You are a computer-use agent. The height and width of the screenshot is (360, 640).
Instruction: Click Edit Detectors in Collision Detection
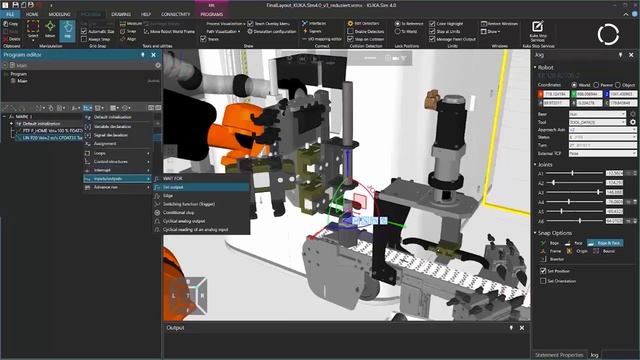(x=363, y=24)
